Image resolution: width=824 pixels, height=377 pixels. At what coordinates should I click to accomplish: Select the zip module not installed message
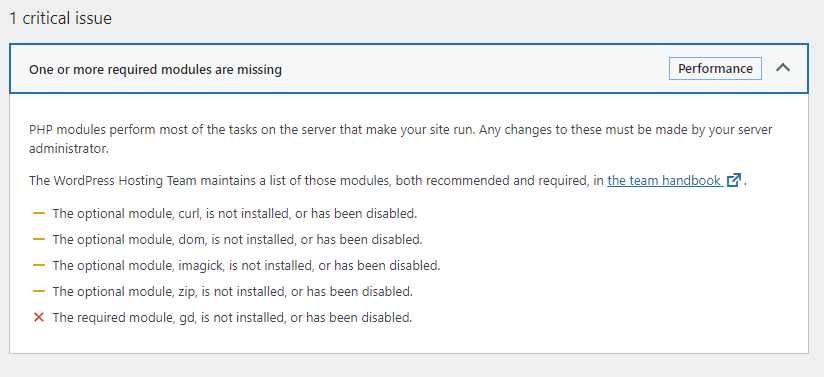(x=233, y=291)
